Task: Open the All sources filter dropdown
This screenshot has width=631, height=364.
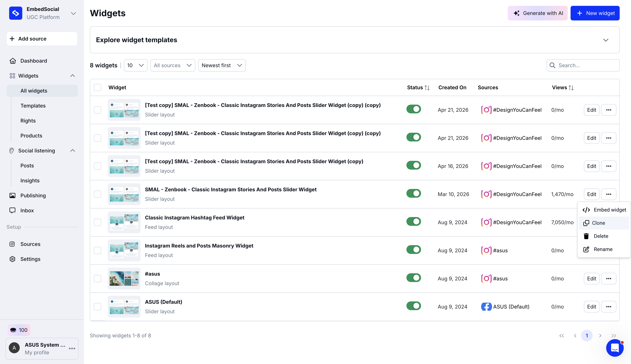Action: [173, 65]
